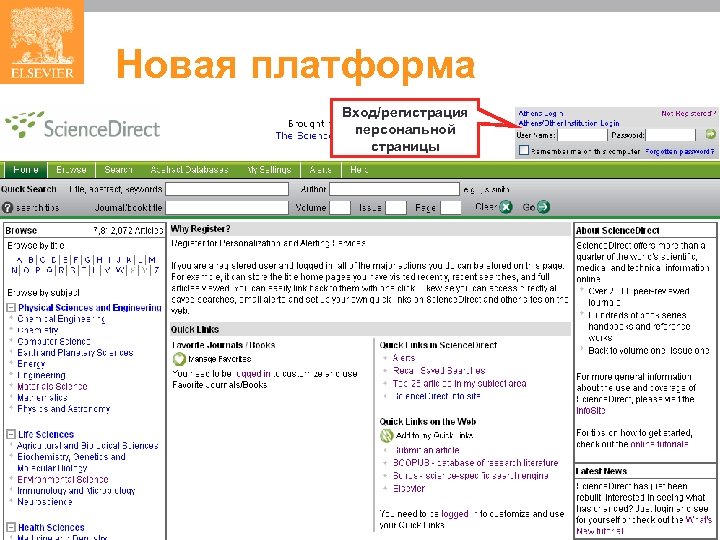This screenshot has height=540, width=720.
Task: Click SCOPUS database of research literature link
Action: [x=476, y=463]
